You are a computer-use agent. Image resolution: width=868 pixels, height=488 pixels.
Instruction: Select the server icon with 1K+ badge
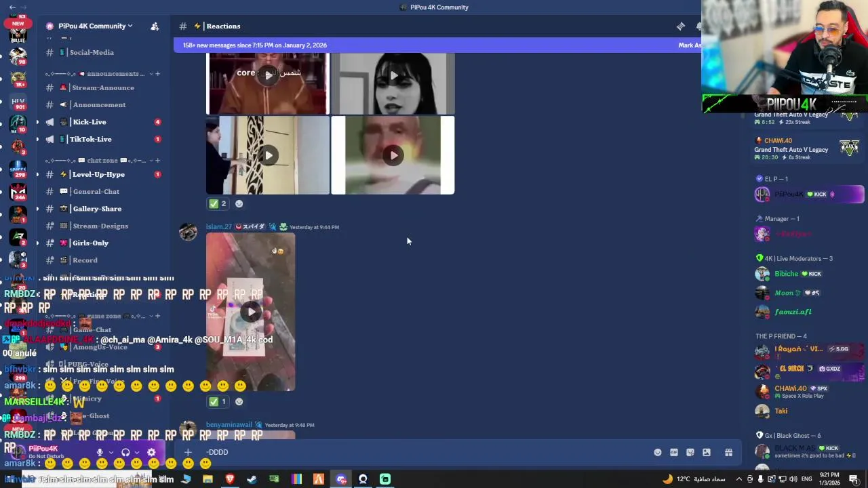[18, 80]
